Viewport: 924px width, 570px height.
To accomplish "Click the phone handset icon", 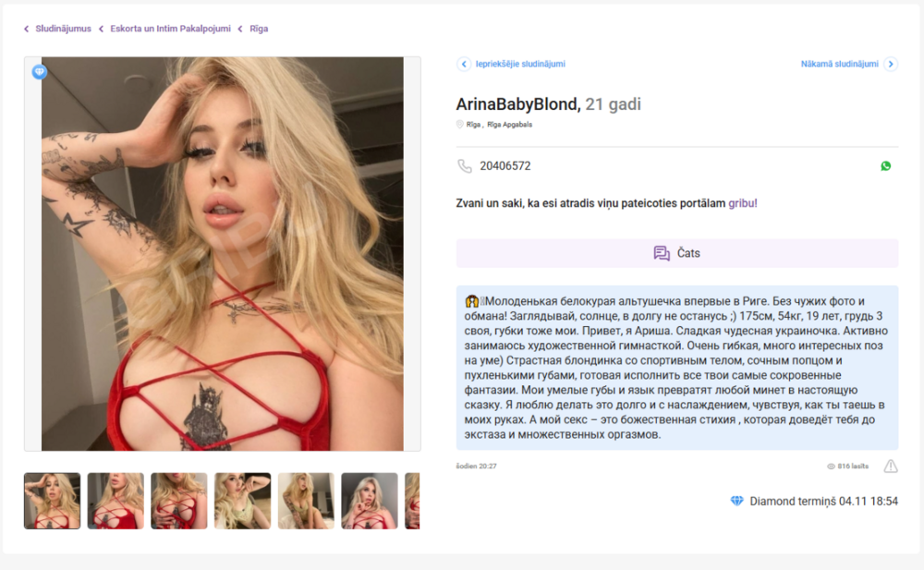I will point(465,166).
